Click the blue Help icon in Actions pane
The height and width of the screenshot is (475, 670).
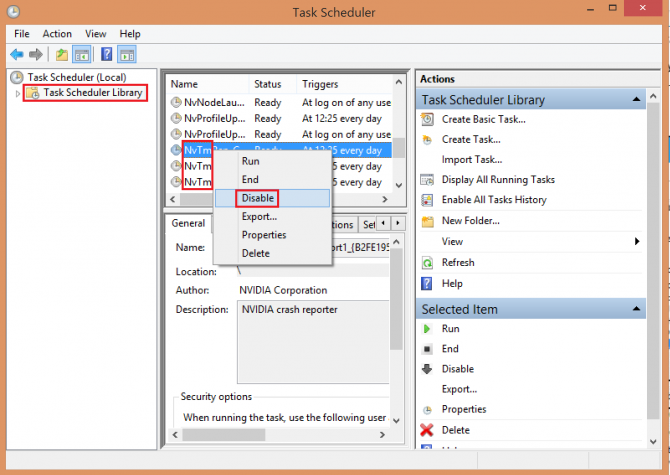pos(427,284)
